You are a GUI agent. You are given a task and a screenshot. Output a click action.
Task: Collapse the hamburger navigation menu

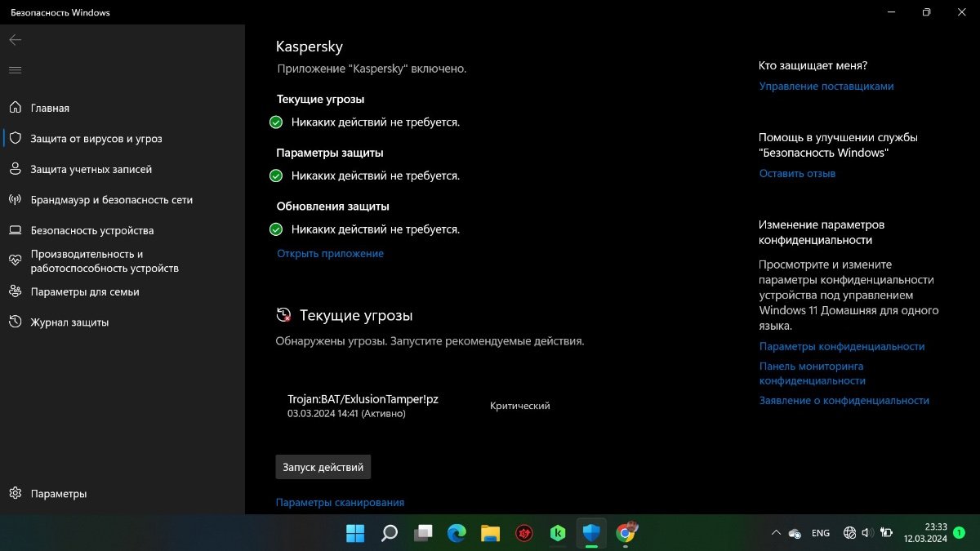[15, 70]
